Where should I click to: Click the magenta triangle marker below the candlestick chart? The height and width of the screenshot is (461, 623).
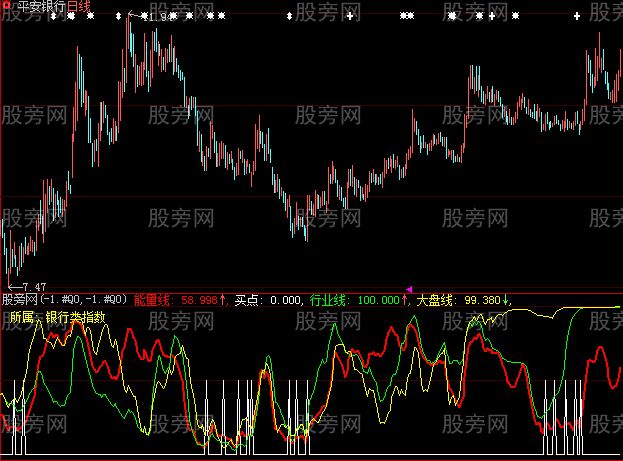[x=408, y=289]
